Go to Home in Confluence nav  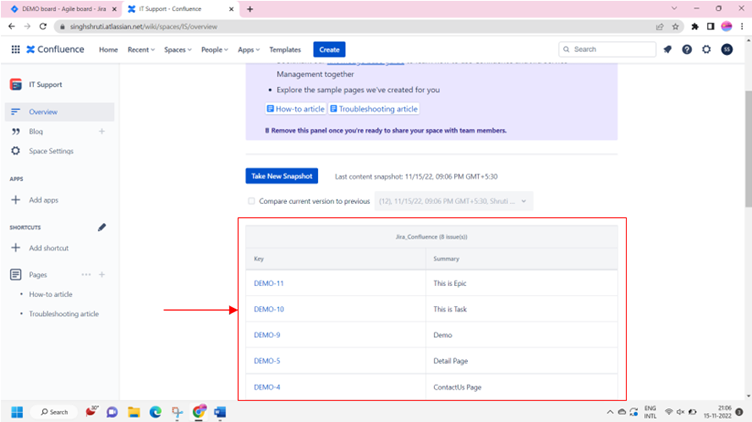pos(108,49)
